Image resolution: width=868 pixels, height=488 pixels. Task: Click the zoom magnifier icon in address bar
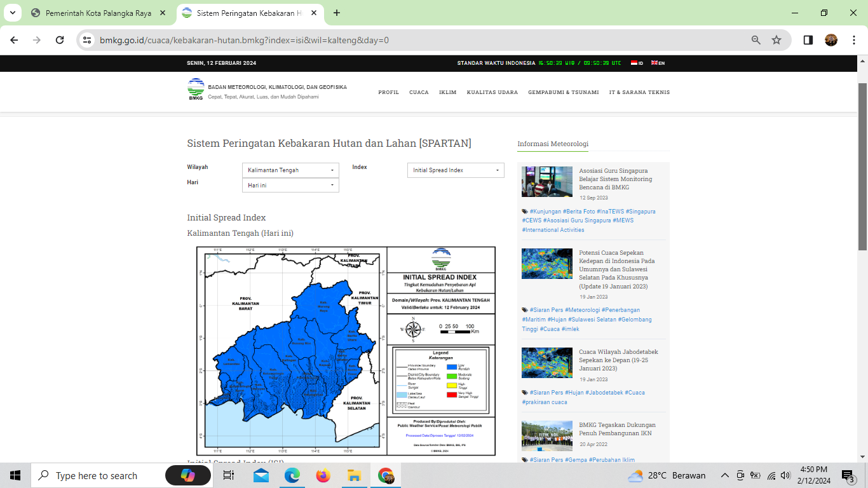pyautogui.click(x=756, y=40)
